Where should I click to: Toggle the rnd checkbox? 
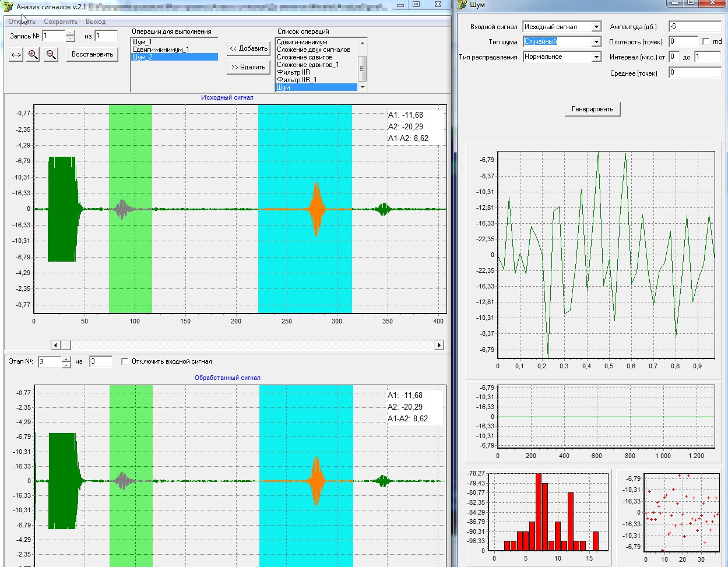pyautogui.click(x=706, y=42)
